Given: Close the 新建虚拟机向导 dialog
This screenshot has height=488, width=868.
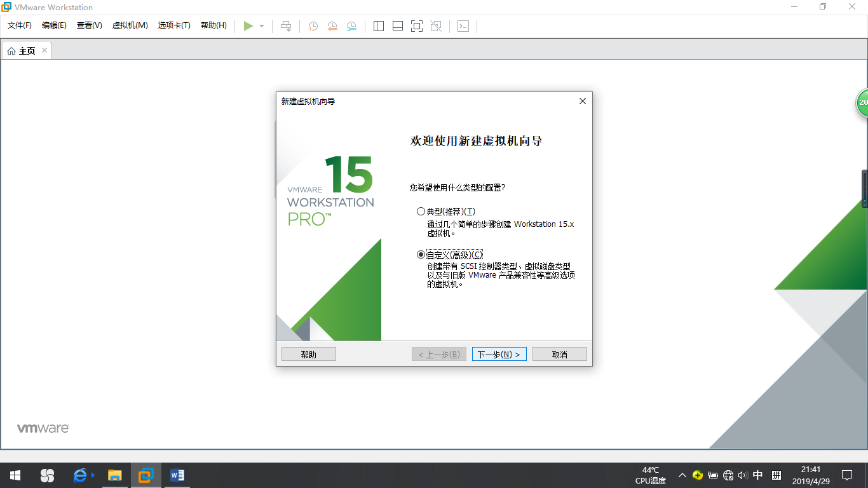Looking at the screenshot, I should pyautogui.click(x=583, y=101).
